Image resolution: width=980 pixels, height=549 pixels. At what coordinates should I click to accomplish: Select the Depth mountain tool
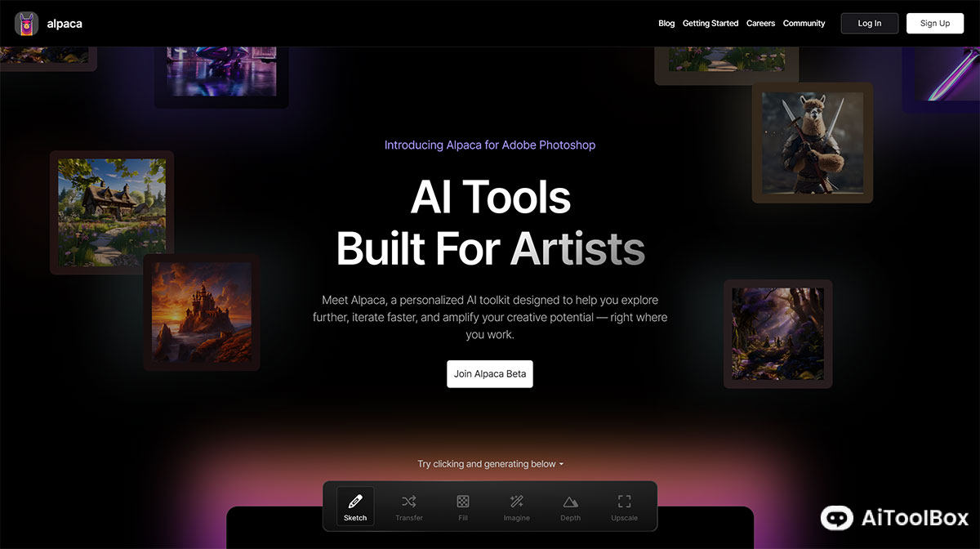pos(571,507)
